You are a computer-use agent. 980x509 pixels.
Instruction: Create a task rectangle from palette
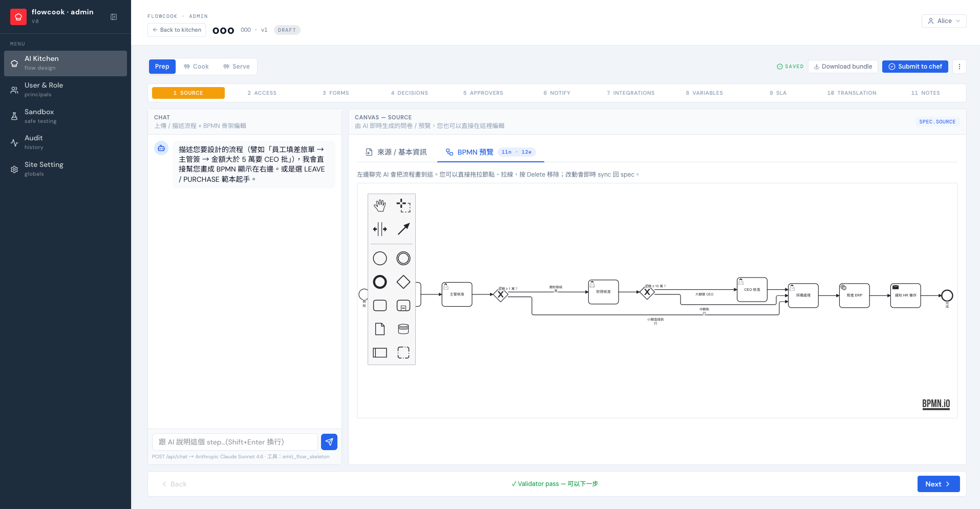(x=380, y=306)
